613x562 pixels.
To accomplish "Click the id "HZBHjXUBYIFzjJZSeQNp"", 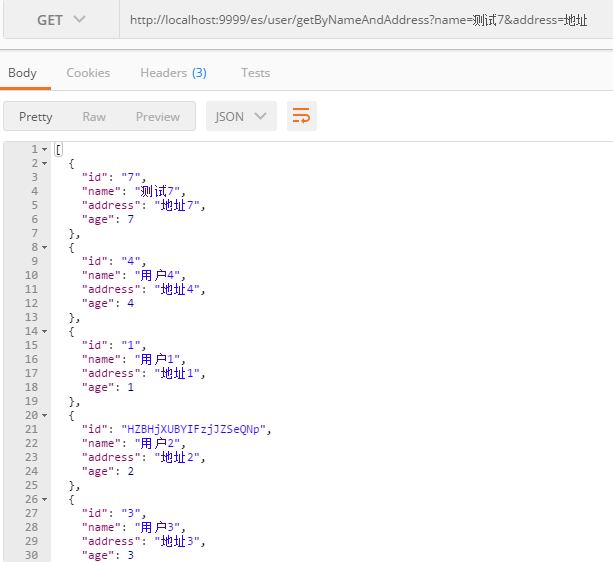I will [194, 429].
